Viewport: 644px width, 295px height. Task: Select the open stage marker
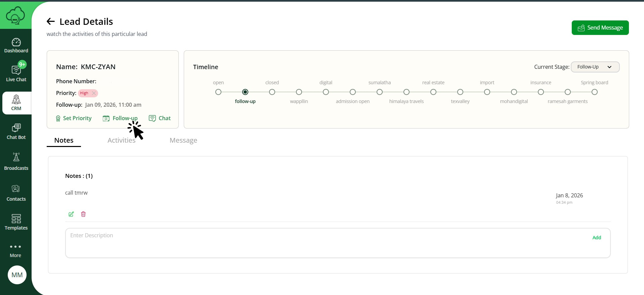(218, 92)
